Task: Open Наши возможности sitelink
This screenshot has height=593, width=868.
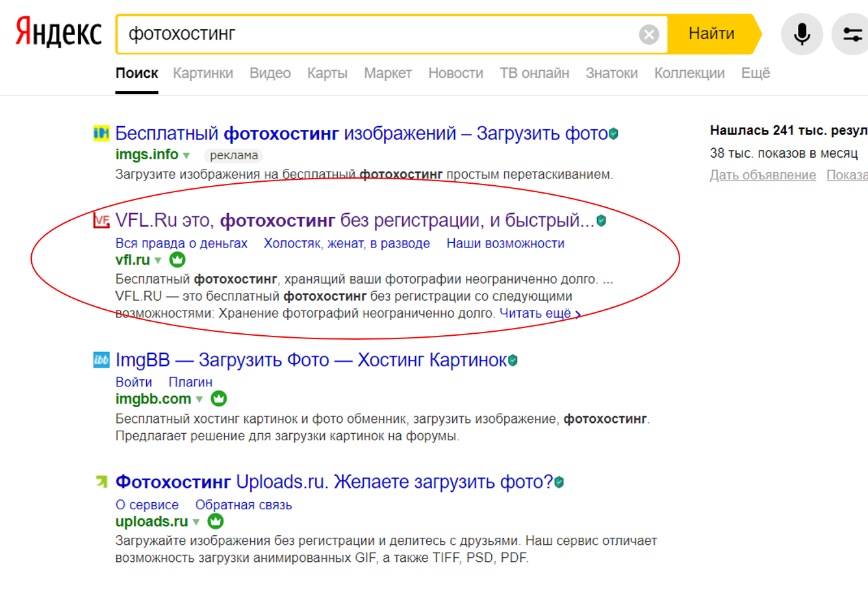Action: (505, 244)
